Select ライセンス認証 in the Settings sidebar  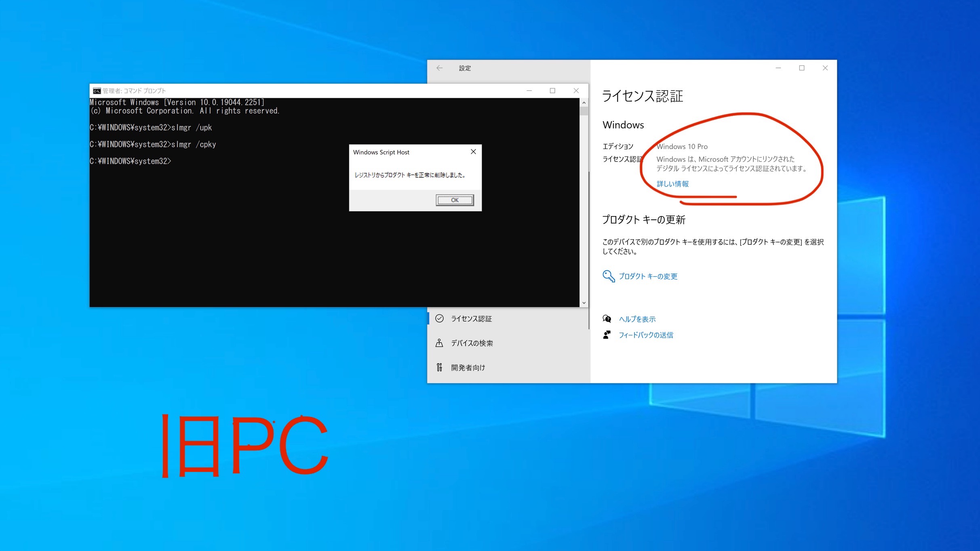pyautogui.click(x=471, y=319)
